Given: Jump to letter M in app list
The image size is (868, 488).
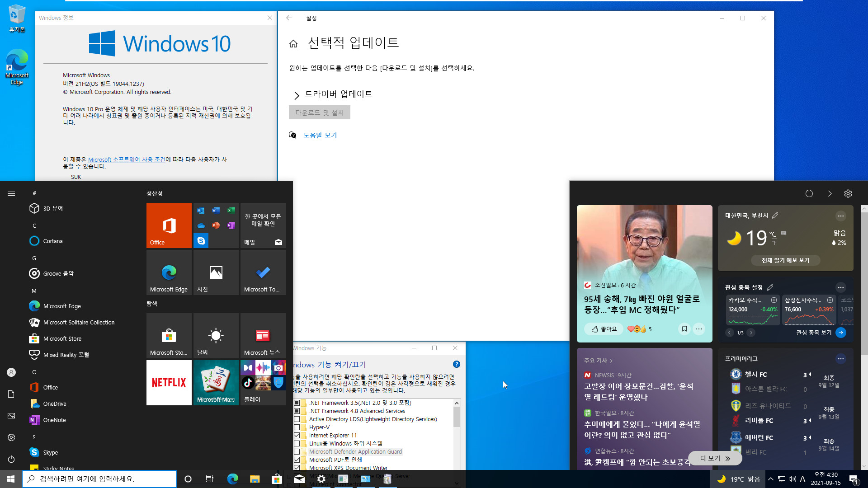Looking at the screenshot, I should (34, 291).
